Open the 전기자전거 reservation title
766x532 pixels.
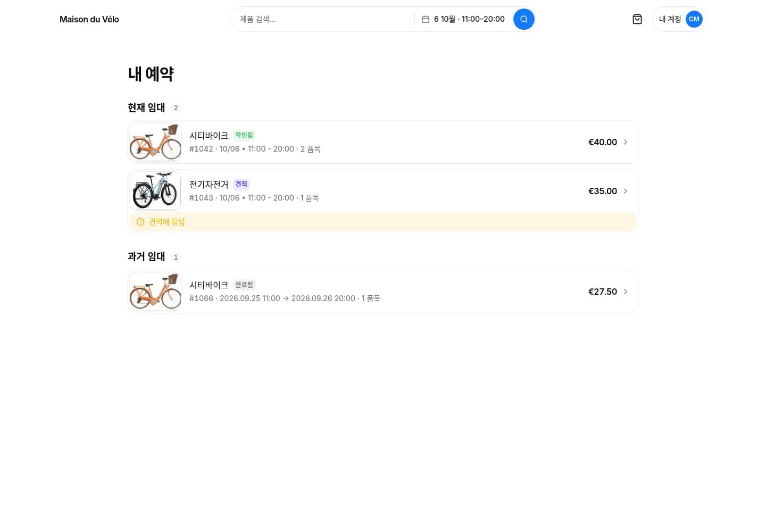point(209,184)
